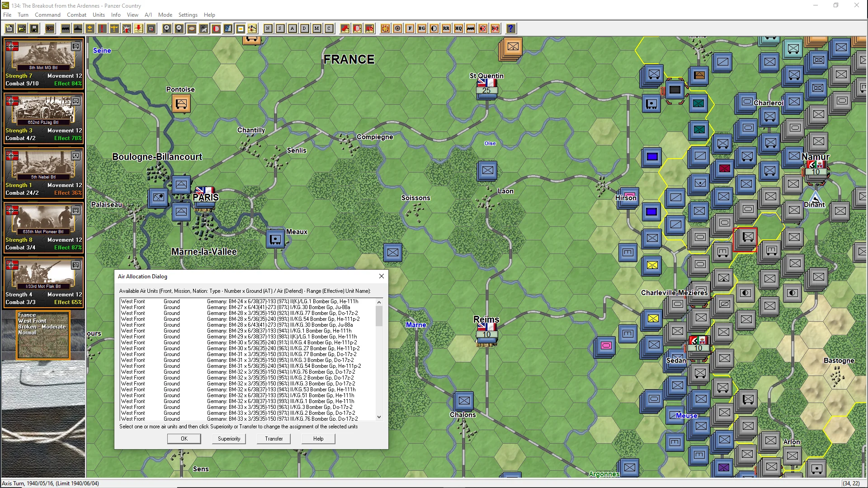Click the New scenario document icon
This screenshot has width=868, height=488.
[x=9, y=28]
